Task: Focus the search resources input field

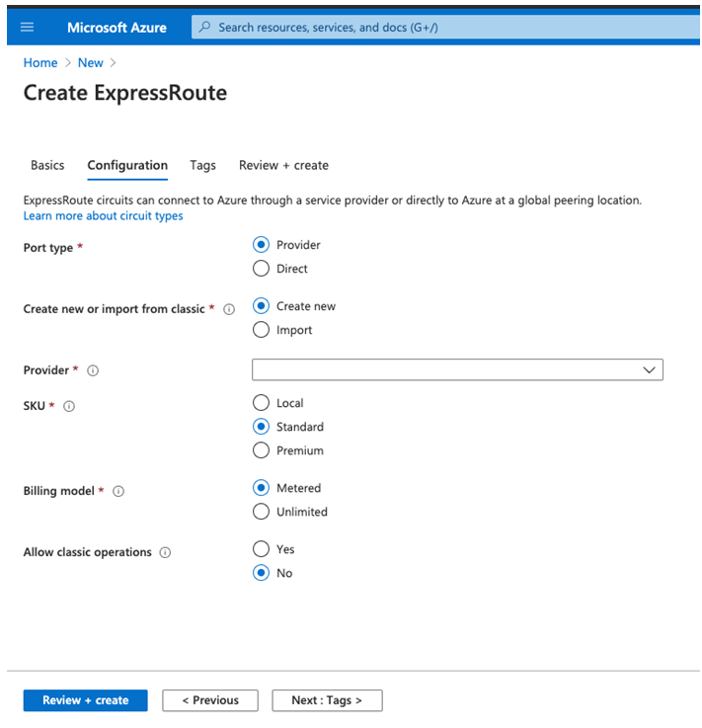Action: (445, 27)
